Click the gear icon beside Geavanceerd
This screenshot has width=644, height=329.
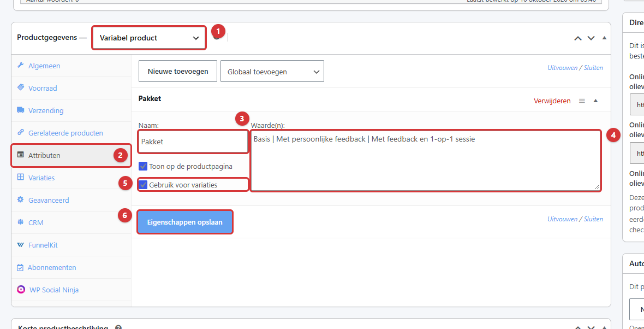coord(20,200)
